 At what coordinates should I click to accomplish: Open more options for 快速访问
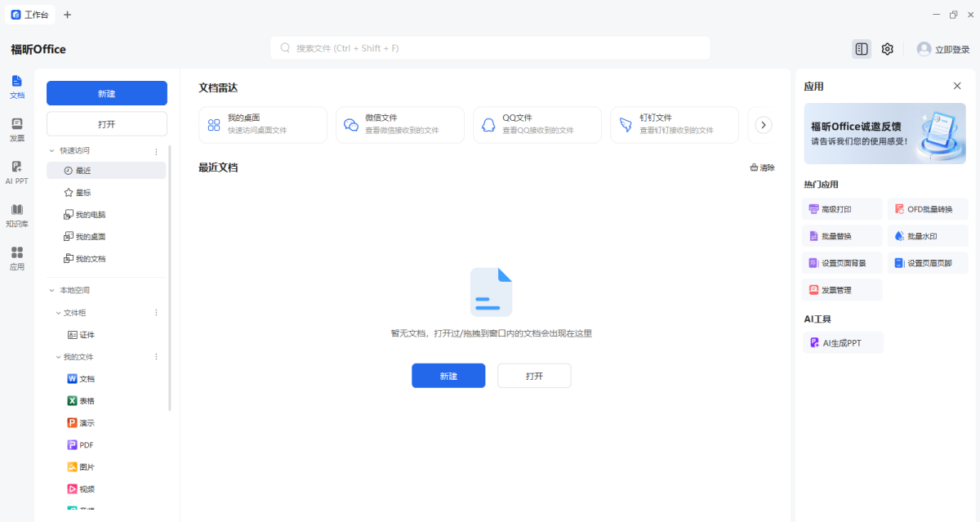(157, 151)
